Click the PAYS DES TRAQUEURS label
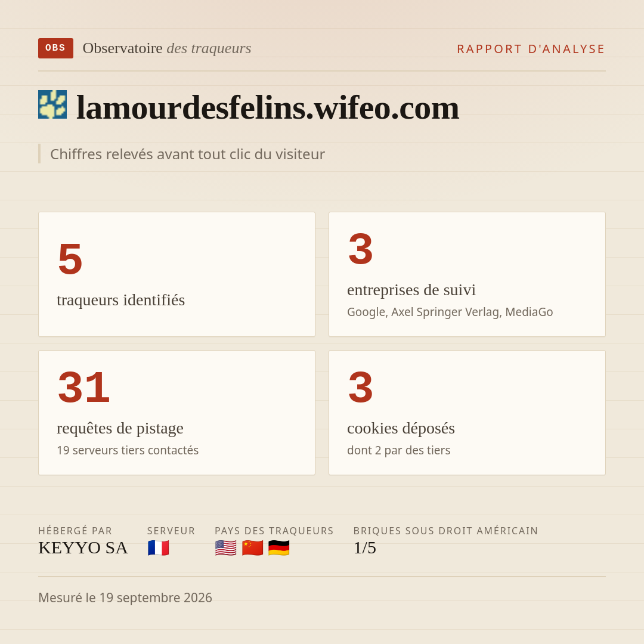 274,531
